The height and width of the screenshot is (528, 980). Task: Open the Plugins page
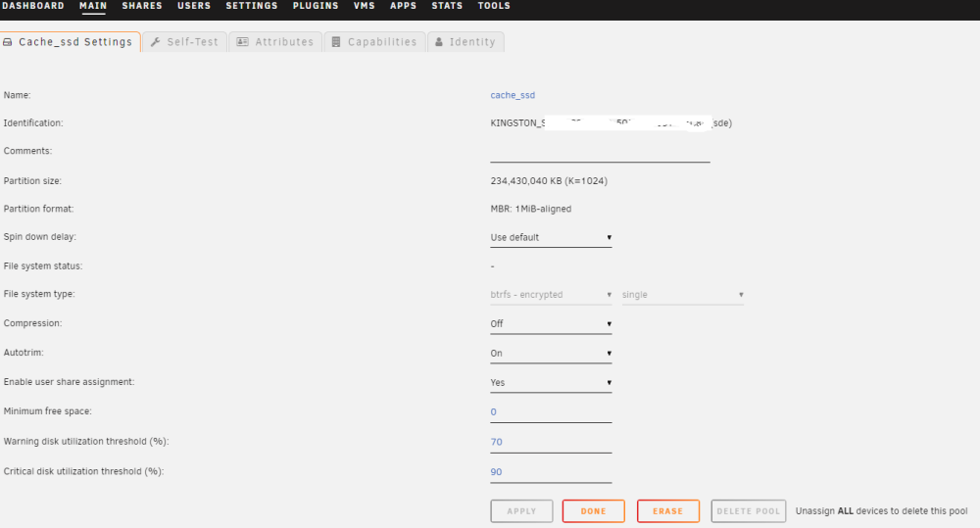[x=316, y=6]
